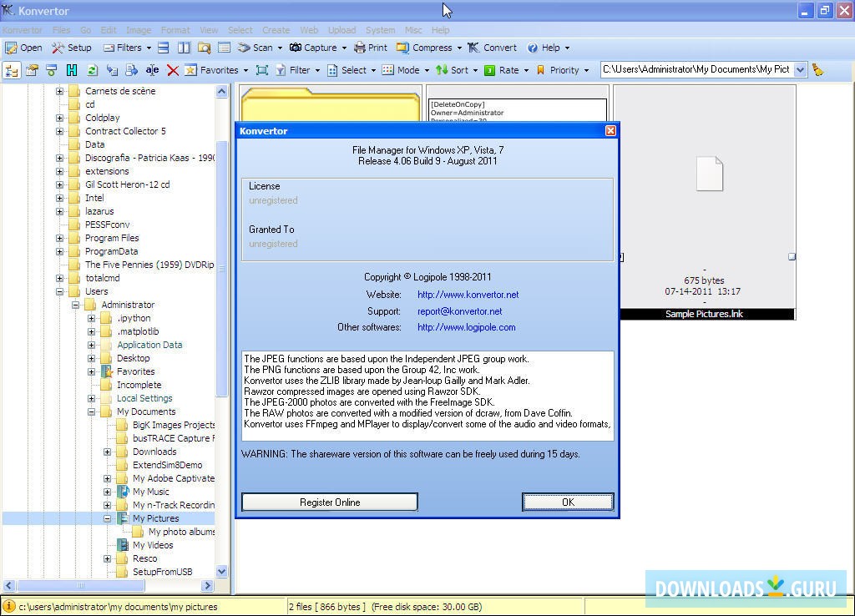The image size is (855, 616).
Task: Click the green refresh icon
Action: click(92, 70)
